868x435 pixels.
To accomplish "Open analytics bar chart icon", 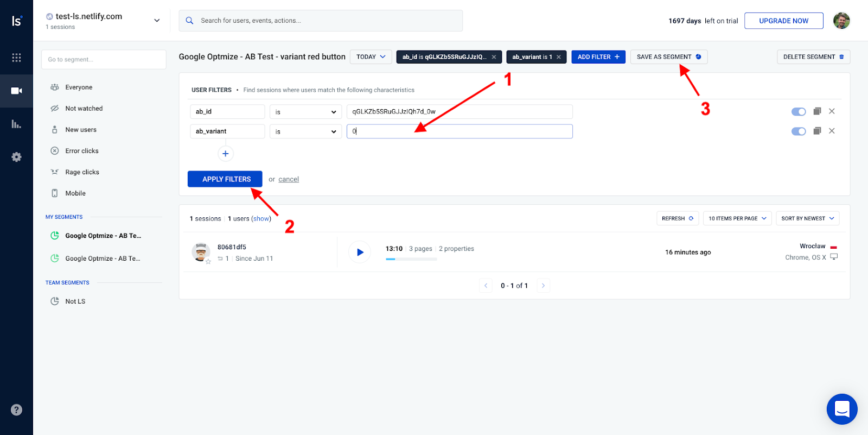I will [16, 124].
